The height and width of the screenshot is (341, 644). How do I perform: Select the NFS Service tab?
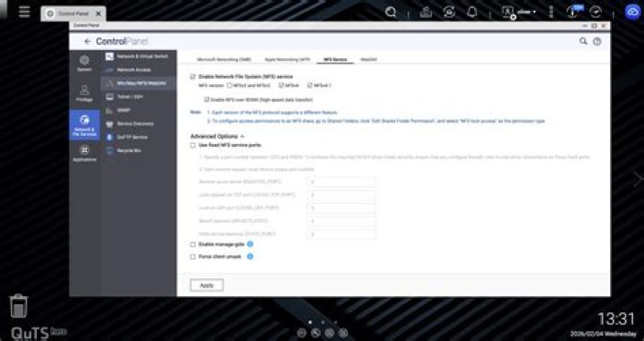click(335, 60)
